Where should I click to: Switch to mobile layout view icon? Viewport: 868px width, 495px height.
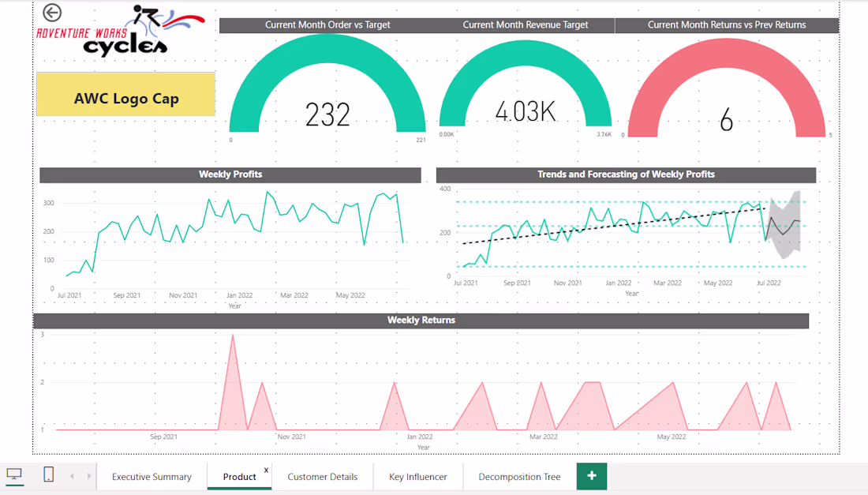pyautogui.click(x=49, y=474)
